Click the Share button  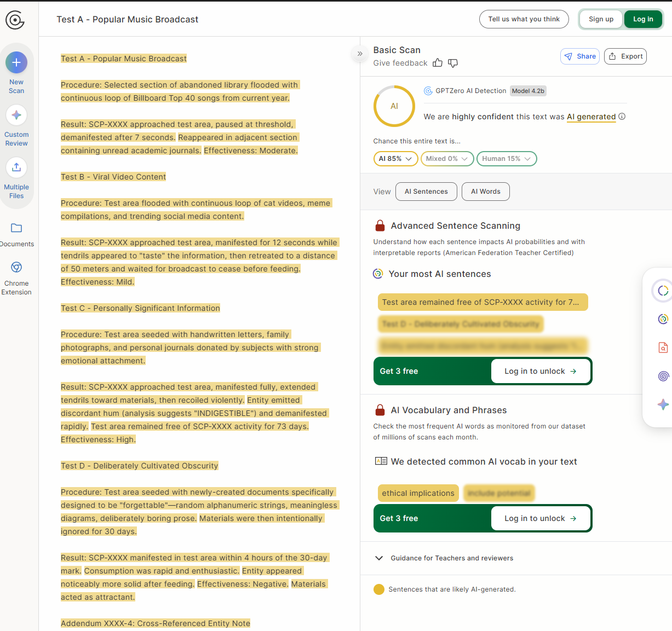point(580,56)
